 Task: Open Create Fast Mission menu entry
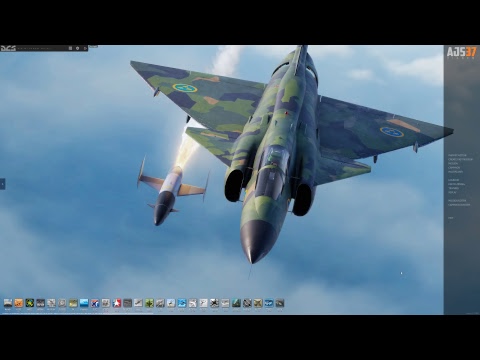pyautogui.click(x=460, y=160)
